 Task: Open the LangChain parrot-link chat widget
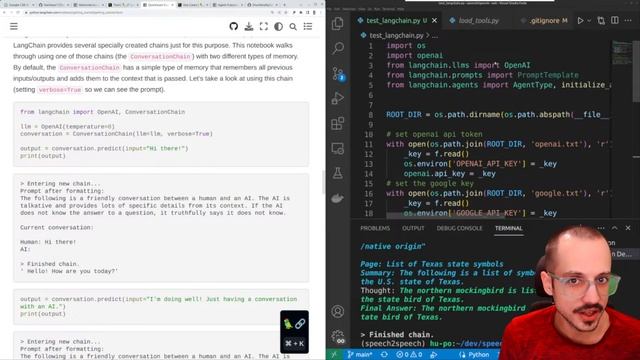(294, 332)
